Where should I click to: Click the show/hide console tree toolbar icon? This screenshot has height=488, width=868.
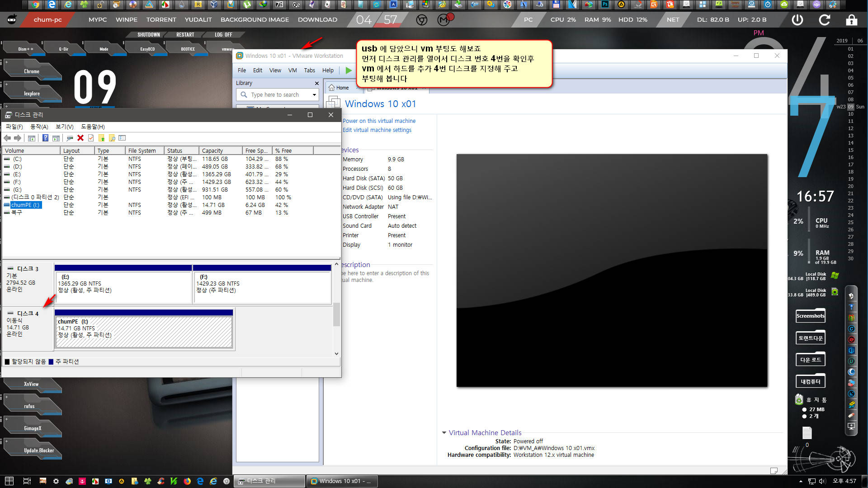click(x=32, y=138)
